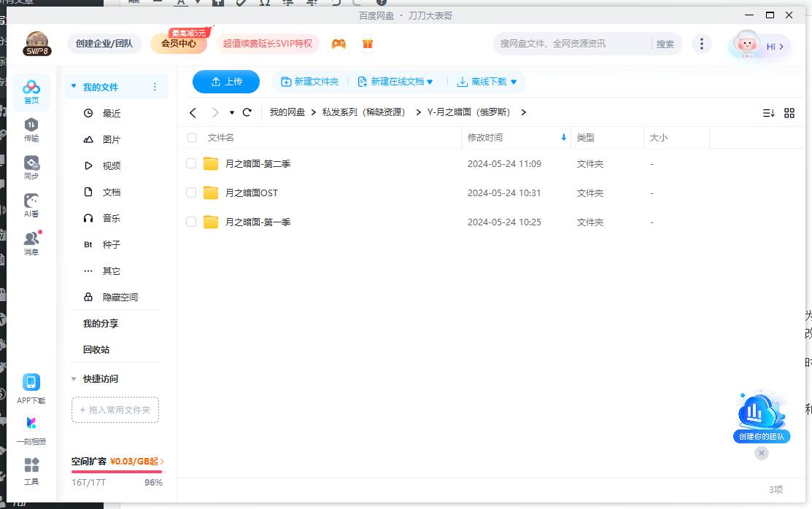Check the 月之暗面OST folder checkbox

pyautogui.click(x=190, y=193)
